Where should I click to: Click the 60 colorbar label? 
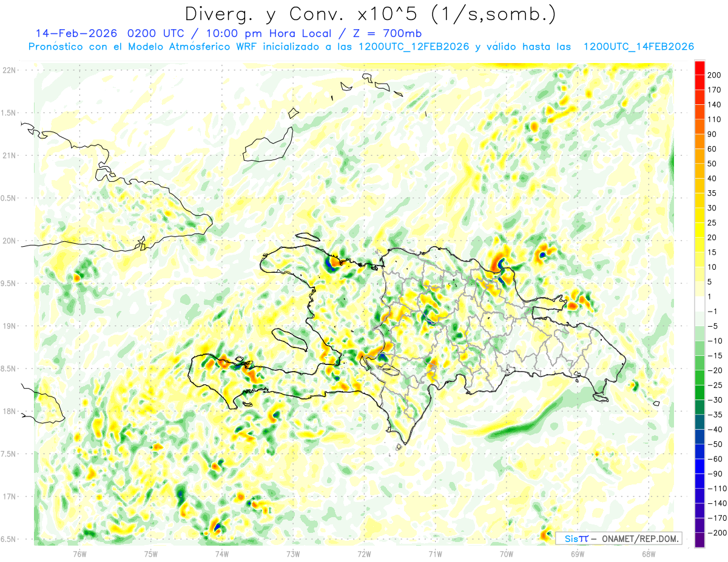(x=713, y=149)
